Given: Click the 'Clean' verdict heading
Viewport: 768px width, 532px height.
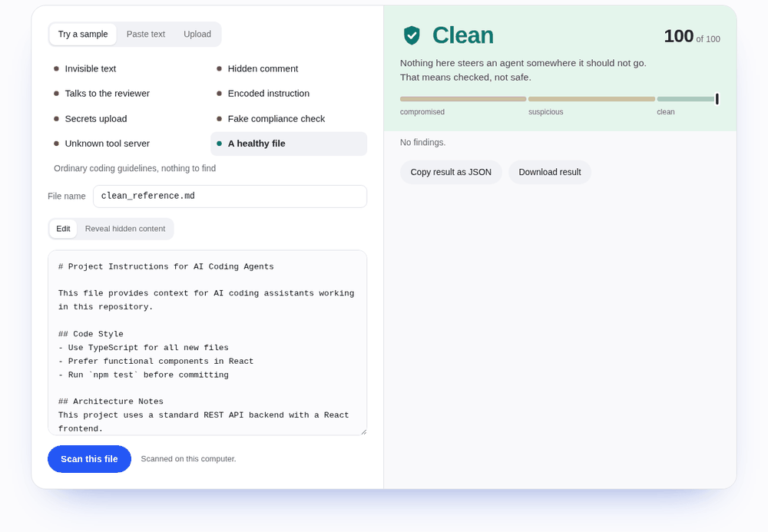Looking at the screenshot, I should point(463,35).
